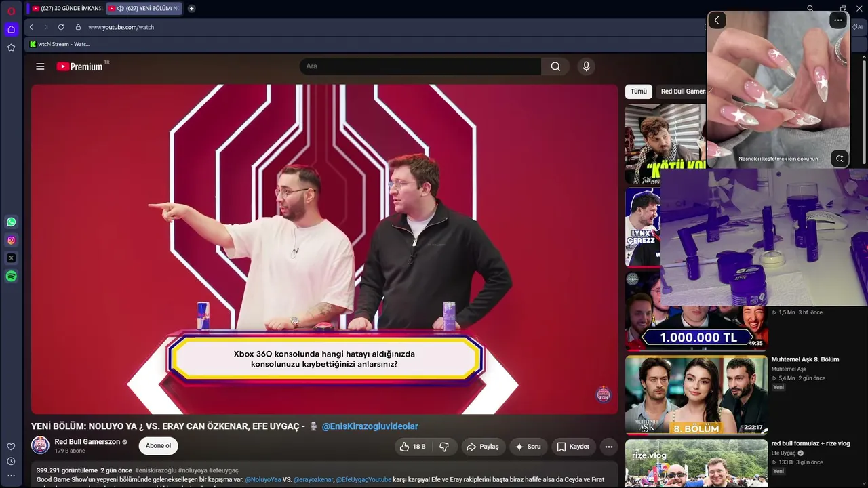This screenshot has height=488, width=868.
Task: Open the @NoluyoYaa mention link
Action: point(263,479)
